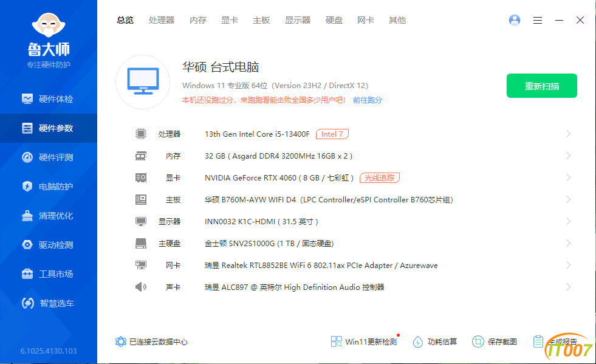Select 硬件参数 sidebar item
Image resolution: width=596 pixels, height=364 pixels.
48,128
